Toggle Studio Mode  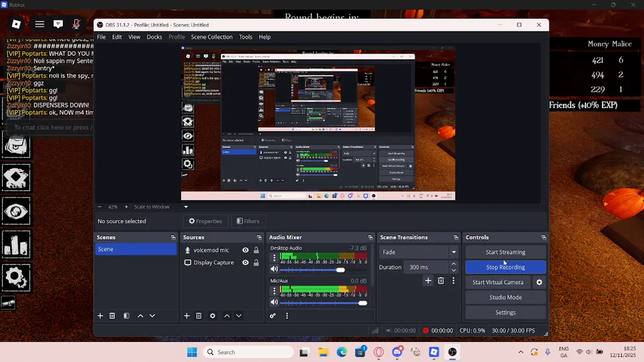505,297
